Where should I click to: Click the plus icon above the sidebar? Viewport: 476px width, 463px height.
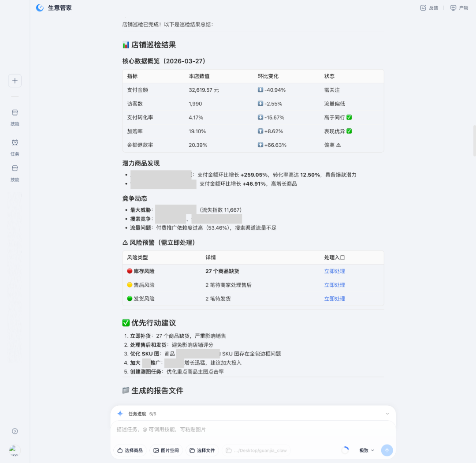(x=15, y=80)
